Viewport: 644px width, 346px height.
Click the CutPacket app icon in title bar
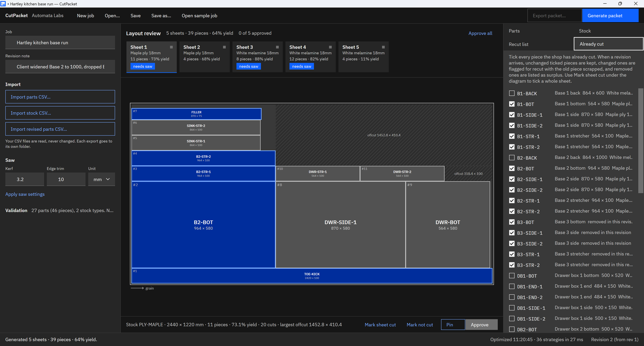tap(3, 4)
